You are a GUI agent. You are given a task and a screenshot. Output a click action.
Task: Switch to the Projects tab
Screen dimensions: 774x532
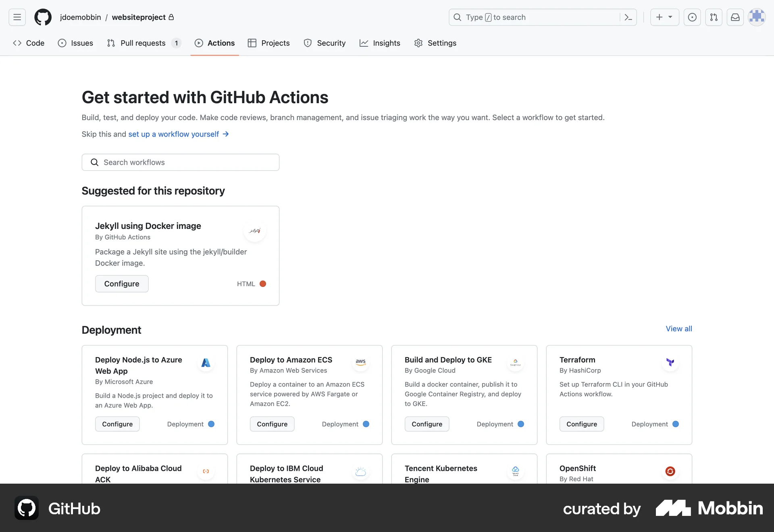coord(268,43)
